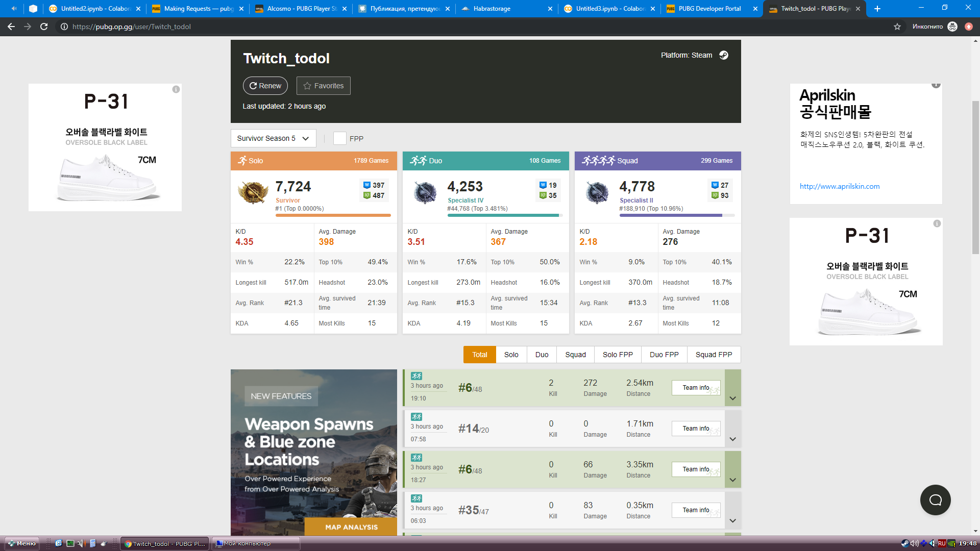980x551 pixels.
Task: Click the Solo rank emblem badge
Action: pos(253,193)
